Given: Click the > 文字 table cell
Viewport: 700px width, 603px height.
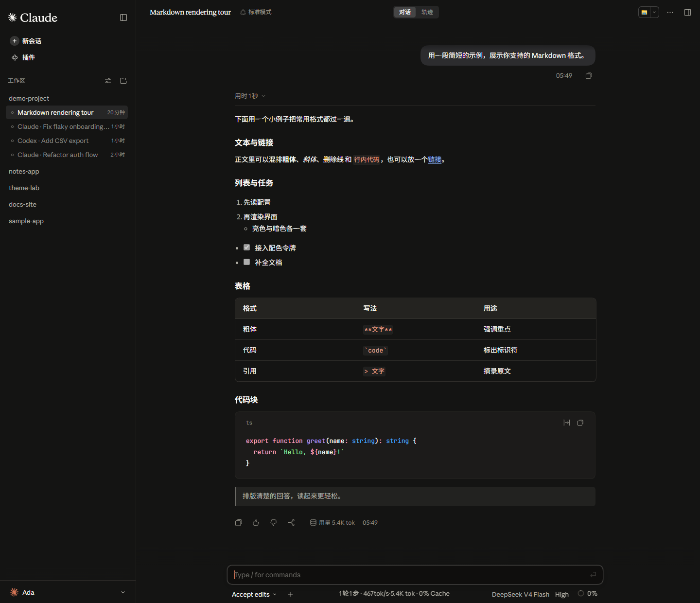Looking at the screenshot, I should click(374, 371).
